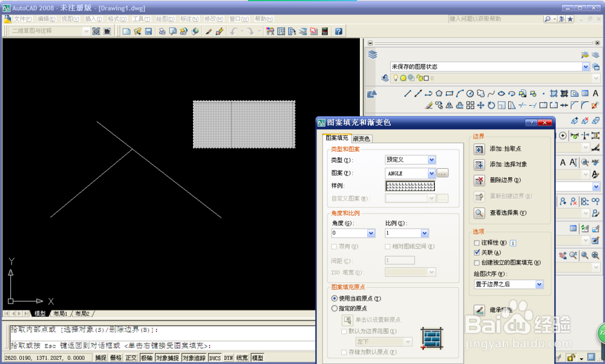Select the Polygon draw tool
Viewport: 605px width, 364px height.
(439, 93)
